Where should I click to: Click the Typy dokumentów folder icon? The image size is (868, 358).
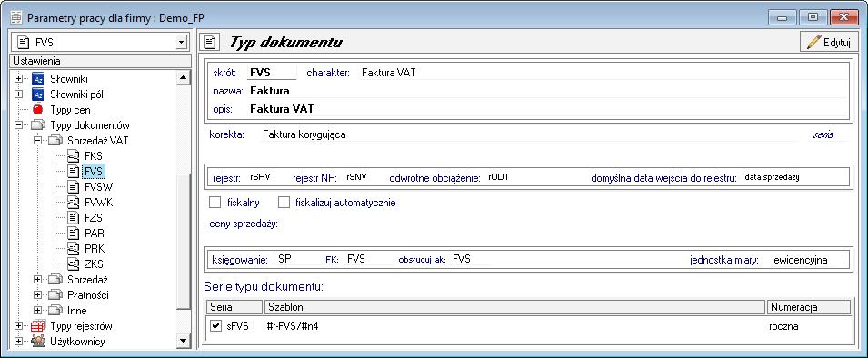click(38, 125)
